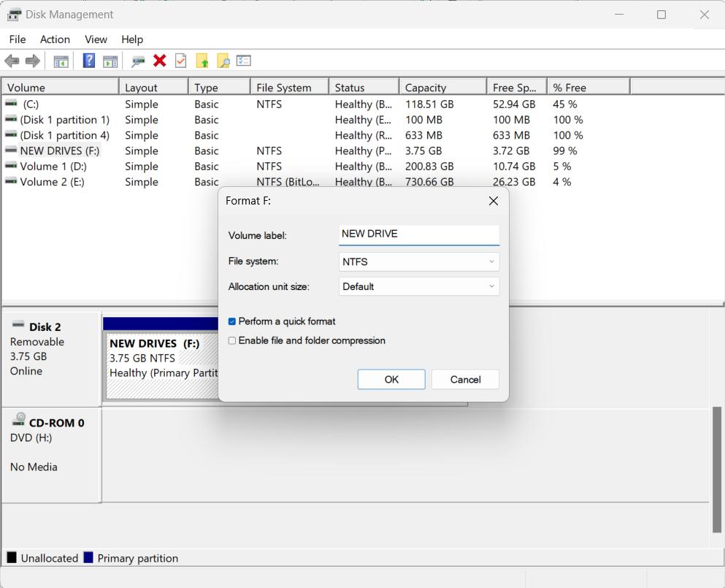Open the Allocation unit size dropdown
Image resolution: width=725 pixels, height=588 pixels.
pyautogui.click(x=419, y=287)
